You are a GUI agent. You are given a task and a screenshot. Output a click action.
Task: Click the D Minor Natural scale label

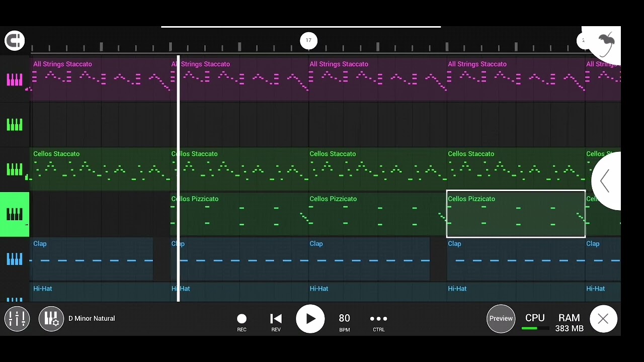pos(92,318)
